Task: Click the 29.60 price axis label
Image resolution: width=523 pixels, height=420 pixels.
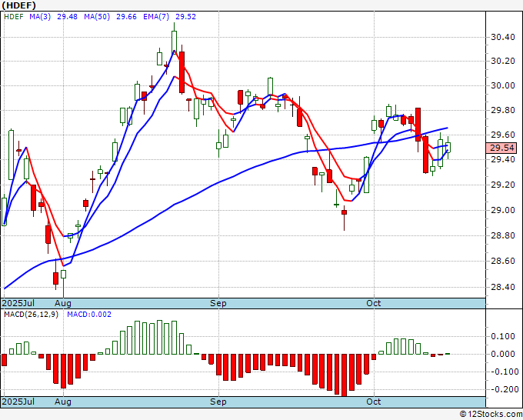Action: pyautogui.click(x=503, y=135)
